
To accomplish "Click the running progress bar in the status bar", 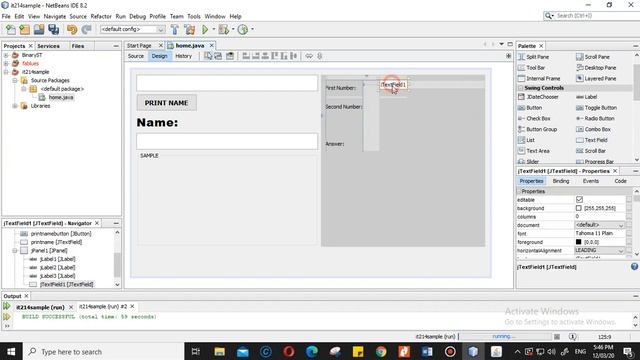I will click(x=504, y=337).
